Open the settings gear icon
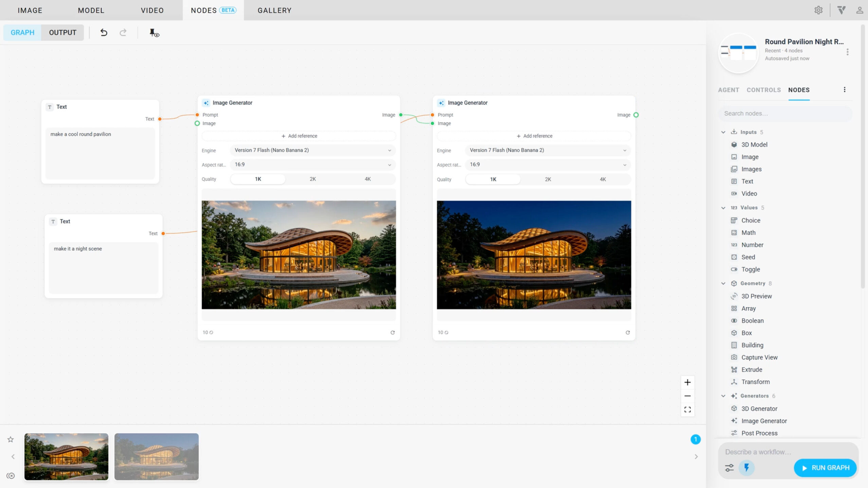 click(x=818, y=10)
